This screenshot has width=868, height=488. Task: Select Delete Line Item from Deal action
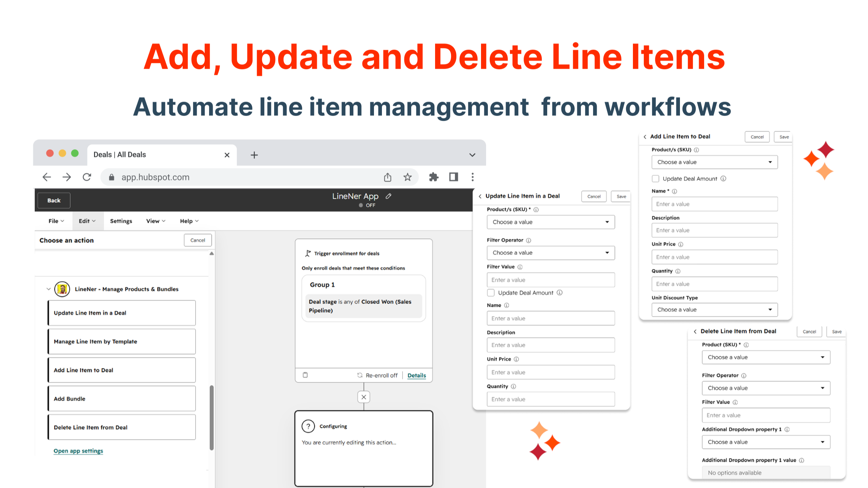coord(122,427)
